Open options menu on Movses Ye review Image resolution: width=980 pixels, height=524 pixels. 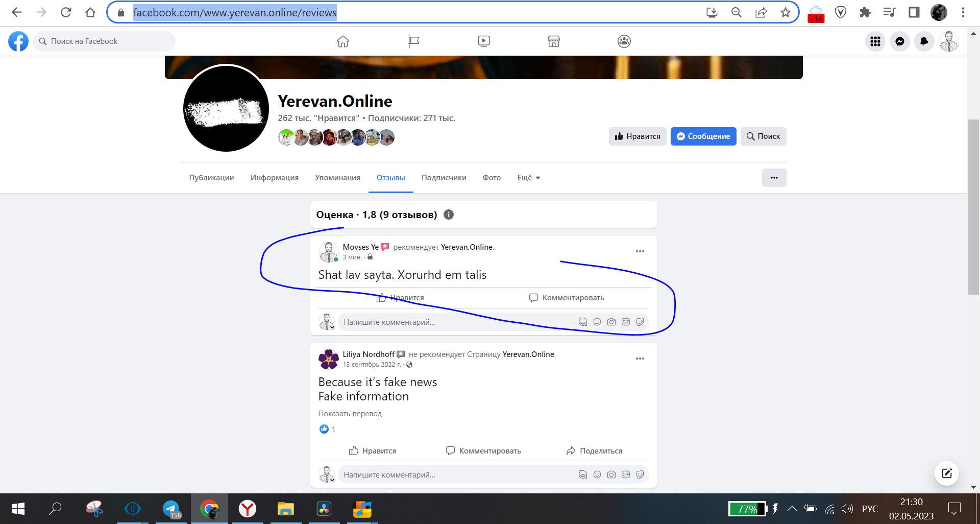(x=640, y=251)
